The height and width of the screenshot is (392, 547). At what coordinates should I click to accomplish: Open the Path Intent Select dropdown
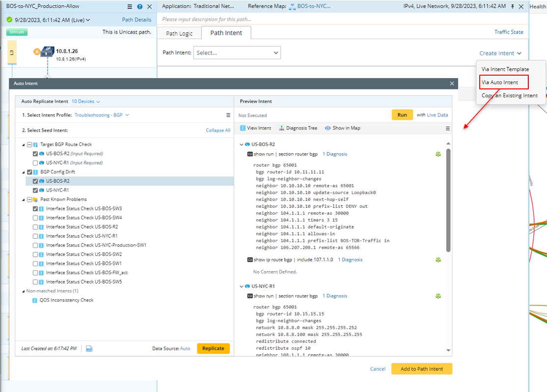pos(237,52)
